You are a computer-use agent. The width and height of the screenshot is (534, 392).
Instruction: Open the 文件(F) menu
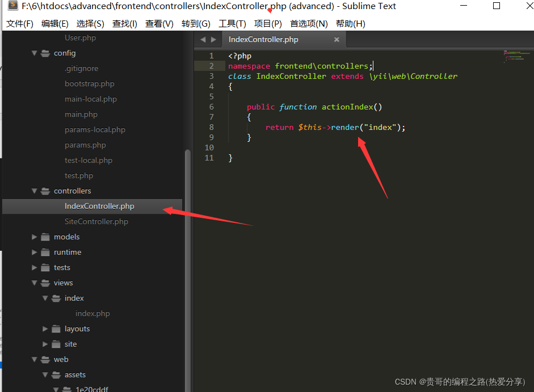coord(20,23)
